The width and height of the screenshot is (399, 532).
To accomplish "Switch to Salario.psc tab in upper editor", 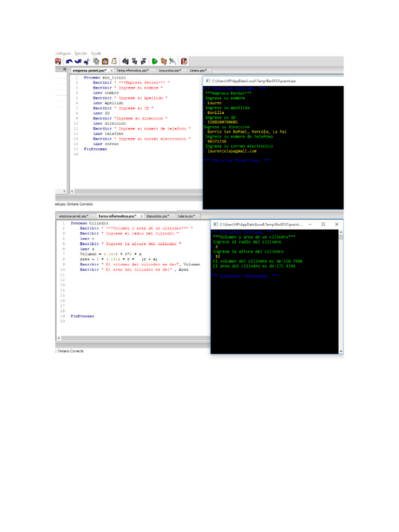I will point(198,70).
